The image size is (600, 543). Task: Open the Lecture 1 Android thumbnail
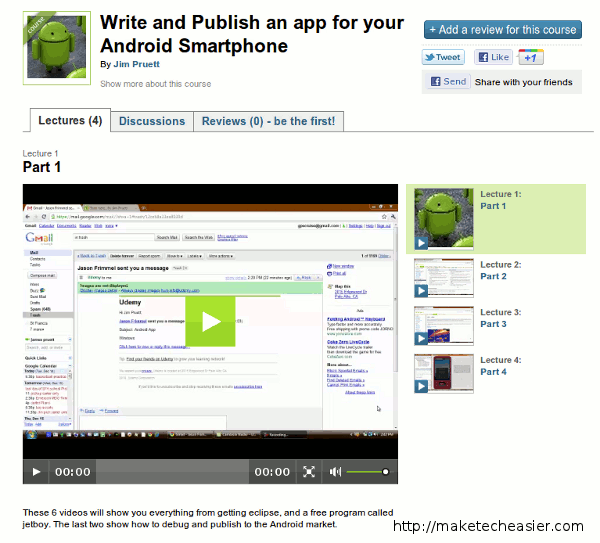[x=444, y=219]
